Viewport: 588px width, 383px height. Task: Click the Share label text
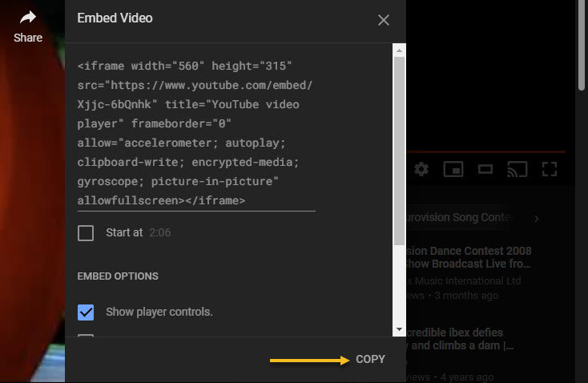(28, 38)
